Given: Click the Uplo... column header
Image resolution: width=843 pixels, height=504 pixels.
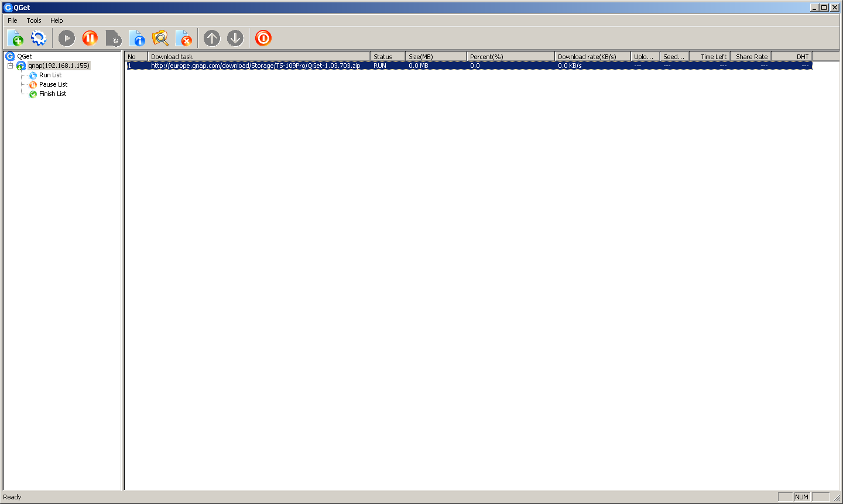Looking at the screenshot, I should pos(645,56).
